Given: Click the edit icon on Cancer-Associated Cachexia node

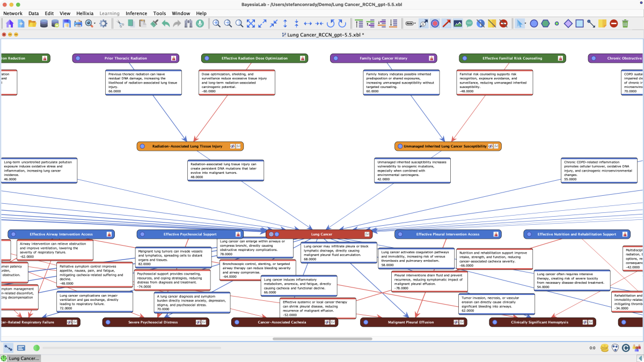Looking at the screenshot, I should point(327,322).
